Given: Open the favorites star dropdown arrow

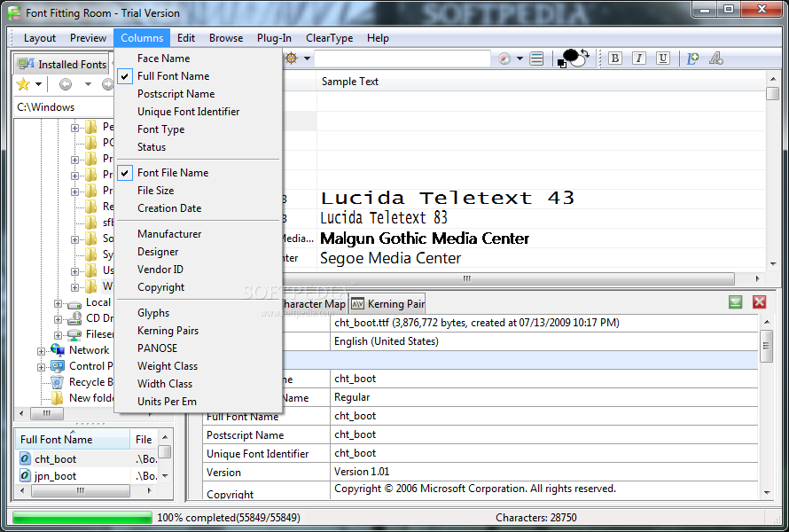Looking at the screenshot, I should 38,84.
